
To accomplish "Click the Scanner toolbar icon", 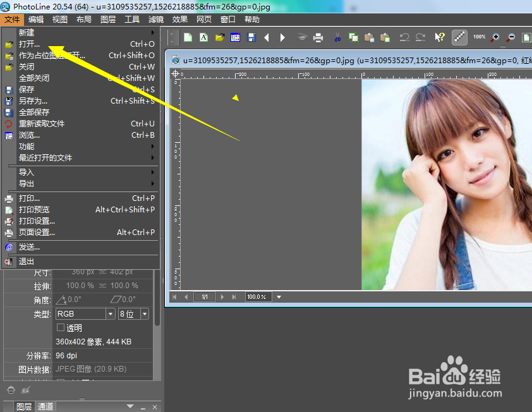I will pos(302,37).
